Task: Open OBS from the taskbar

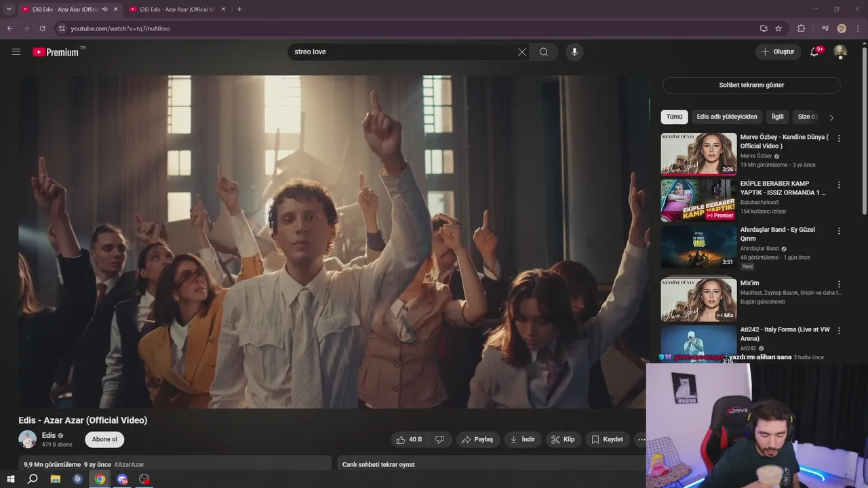Action: click(144, 479)
